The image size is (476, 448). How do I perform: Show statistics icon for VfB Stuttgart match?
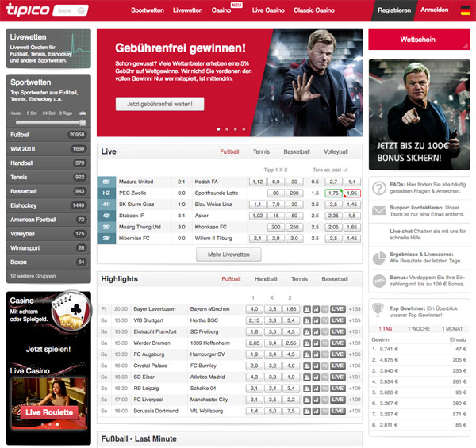[x=316, y=320]
